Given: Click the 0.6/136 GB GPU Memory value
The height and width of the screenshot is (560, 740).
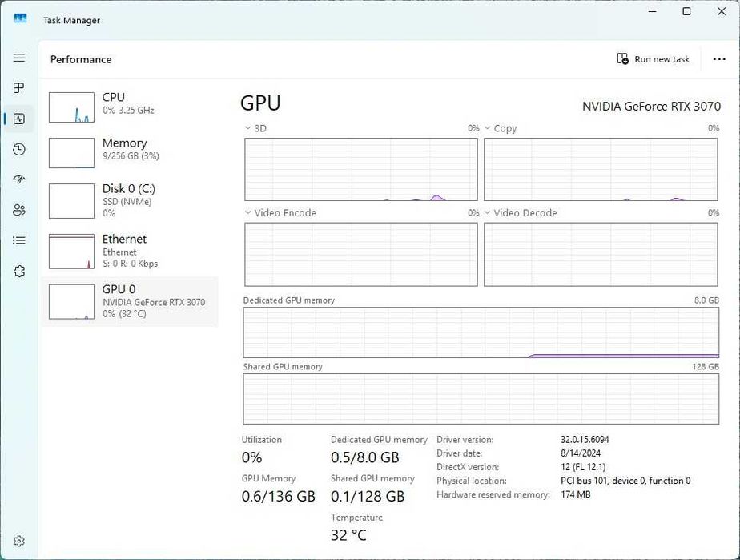Looking at the screenshot, I should [x=278, y=496].
